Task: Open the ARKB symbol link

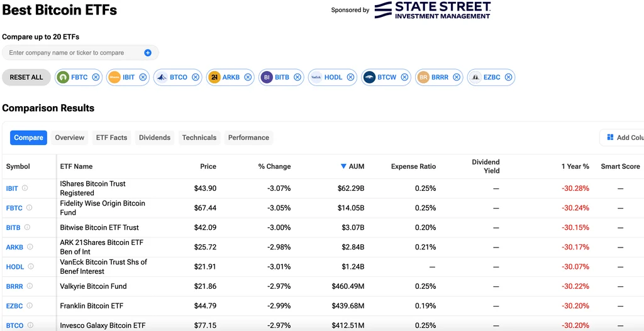Action: pyautogui.click(x=15, y=247)
